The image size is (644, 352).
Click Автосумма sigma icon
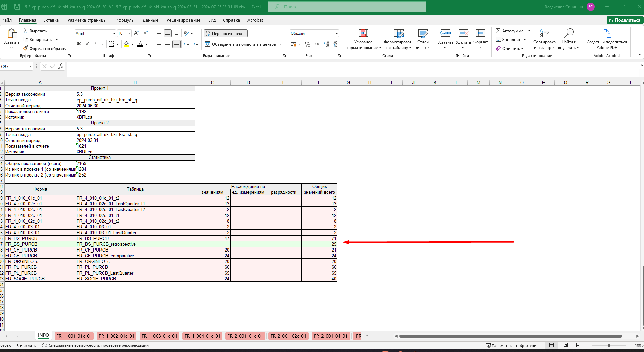pyautogui.click(x=498, y=31)
